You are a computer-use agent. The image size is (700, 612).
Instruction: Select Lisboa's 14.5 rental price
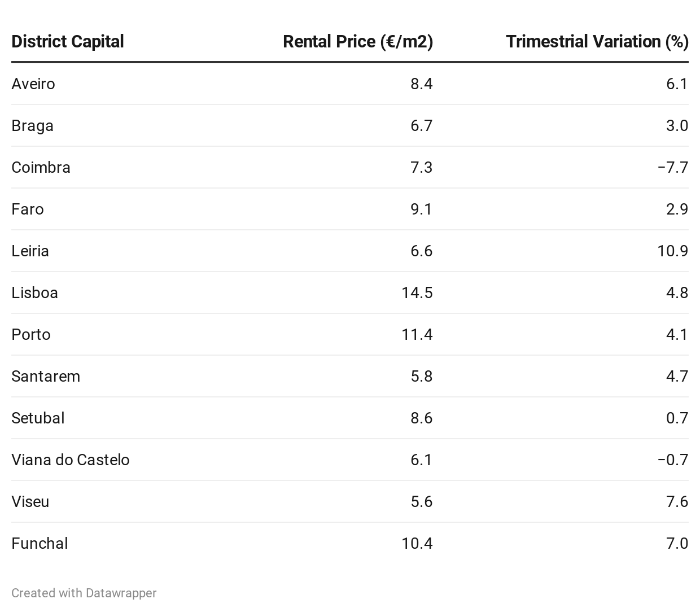(417, 293)
